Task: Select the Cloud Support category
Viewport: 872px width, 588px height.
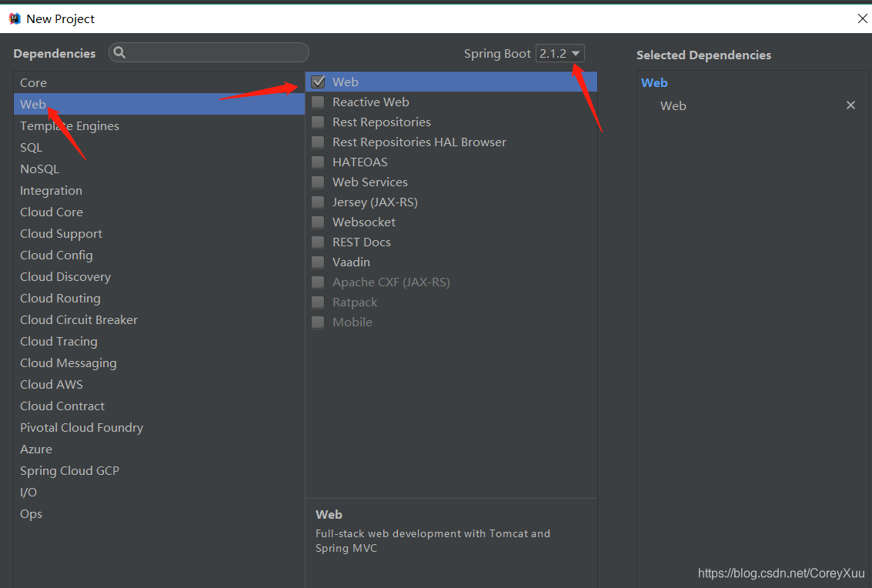Action: pyautogui.click(x=159, y=234)
